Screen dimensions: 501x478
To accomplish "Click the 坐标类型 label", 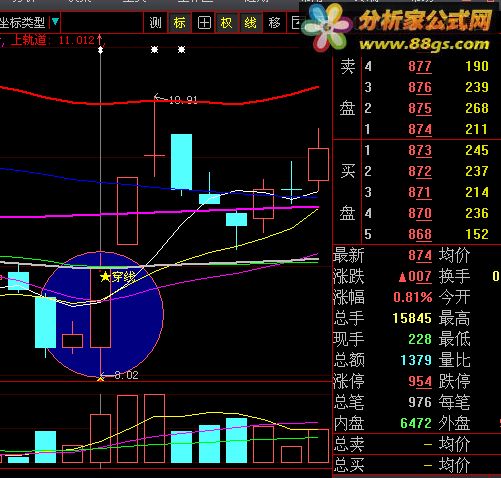I will (x=23, y=23).
